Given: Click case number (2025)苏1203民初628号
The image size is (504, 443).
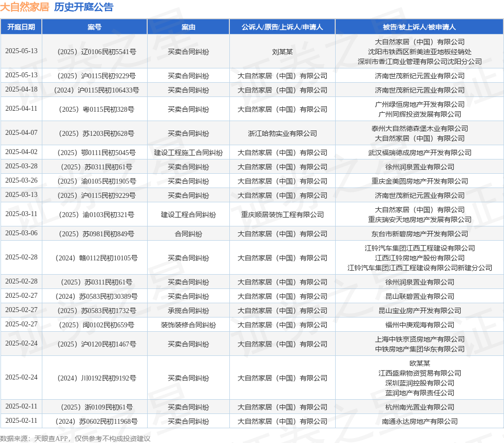Looking at the screenshot, I should (96, 133).
